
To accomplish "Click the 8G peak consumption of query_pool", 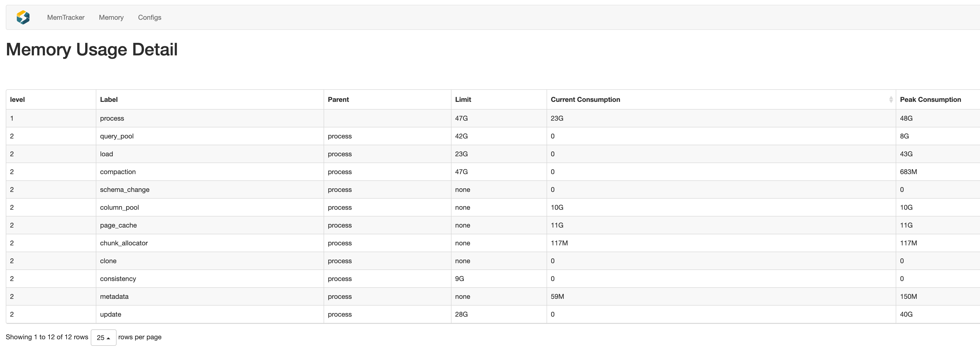I will pos(904,136).
